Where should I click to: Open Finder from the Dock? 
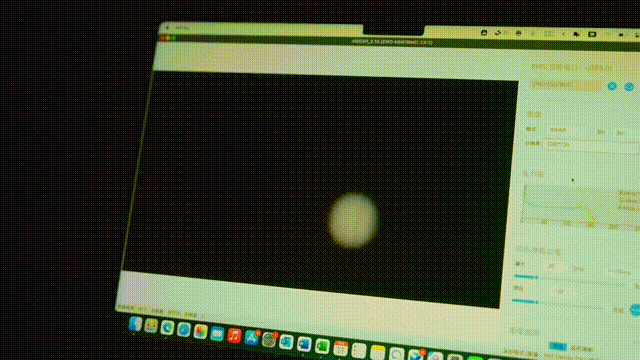135,324
